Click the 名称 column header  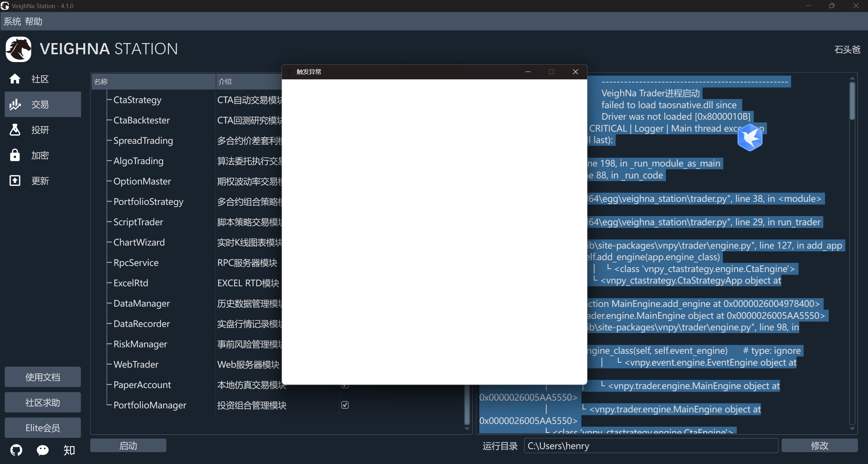[153, 81]
